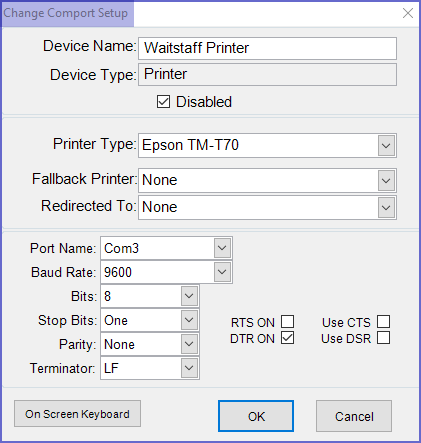Check the Use CTS box
This screenshot has width=421, height=443.
pyautogui.click(x=383, y=322)
